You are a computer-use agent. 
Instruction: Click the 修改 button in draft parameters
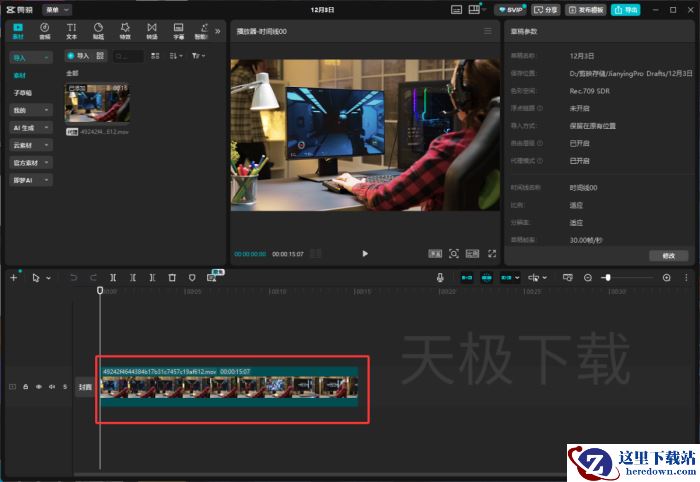[x=668, y=256]
